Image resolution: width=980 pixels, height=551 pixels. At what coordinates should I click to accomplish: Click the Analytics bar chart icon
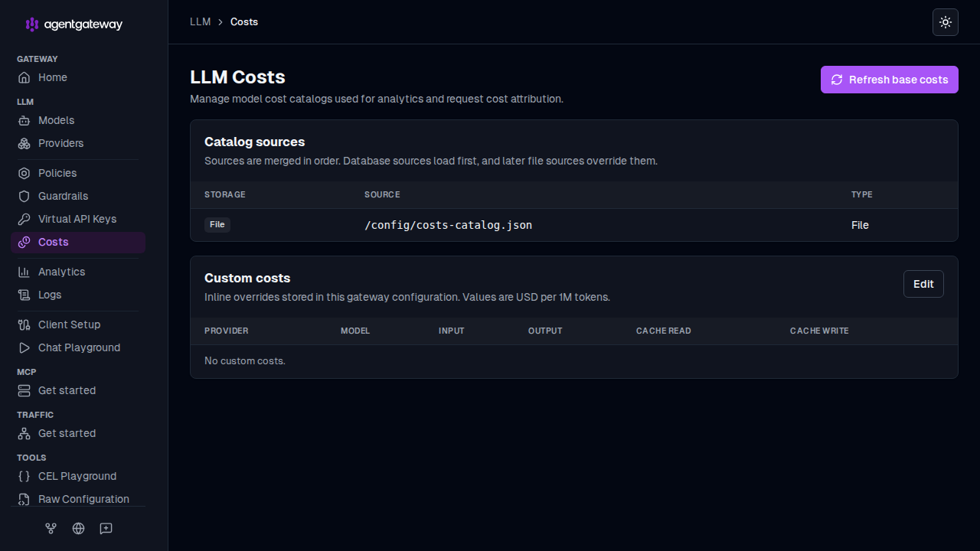click(x=24, y=272)
